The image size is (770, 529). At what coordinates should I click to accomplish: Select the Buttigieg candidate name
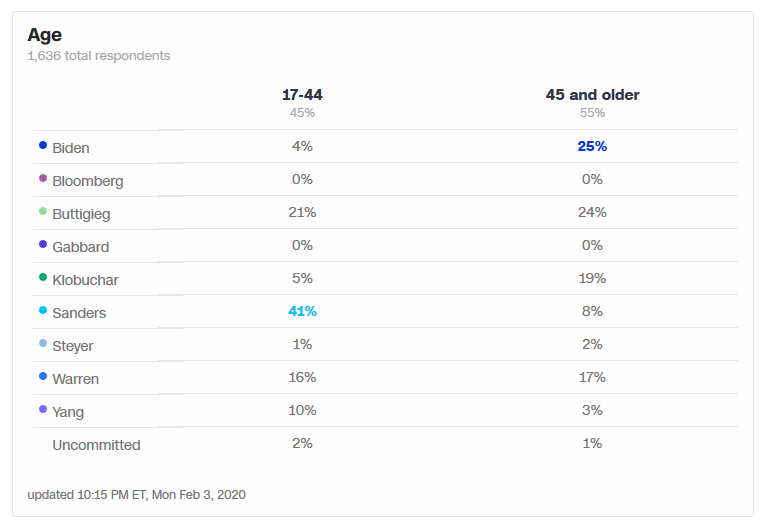coord(82,215)
